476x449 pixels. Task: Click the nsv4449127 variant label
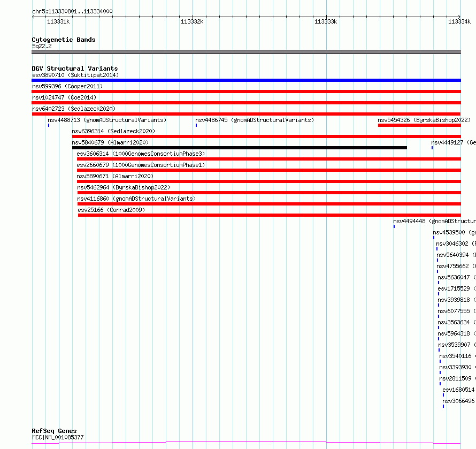coord(454,142)
